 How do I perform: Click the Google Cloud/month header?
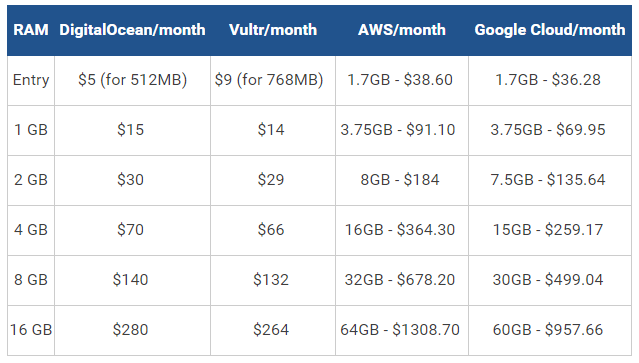[550, 30]
